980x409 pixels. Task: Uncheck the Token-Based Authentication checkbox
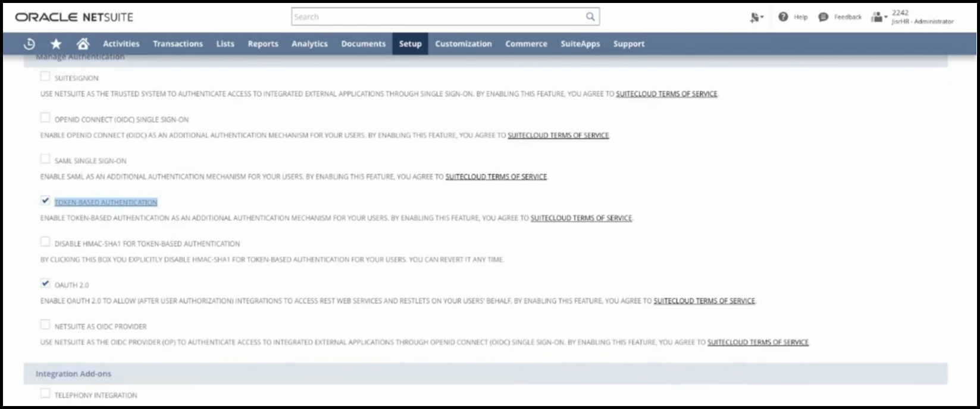[45, 201]
